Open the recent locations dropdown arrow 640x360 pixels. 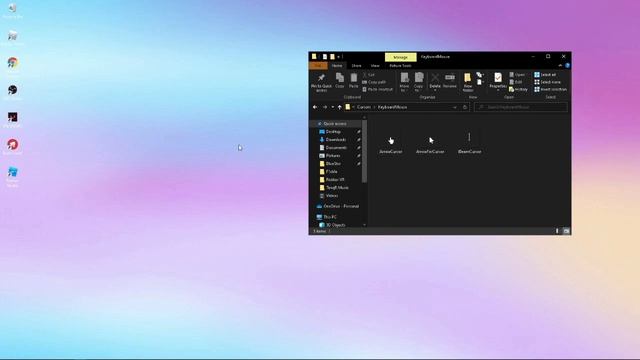[x=333, y=107]
